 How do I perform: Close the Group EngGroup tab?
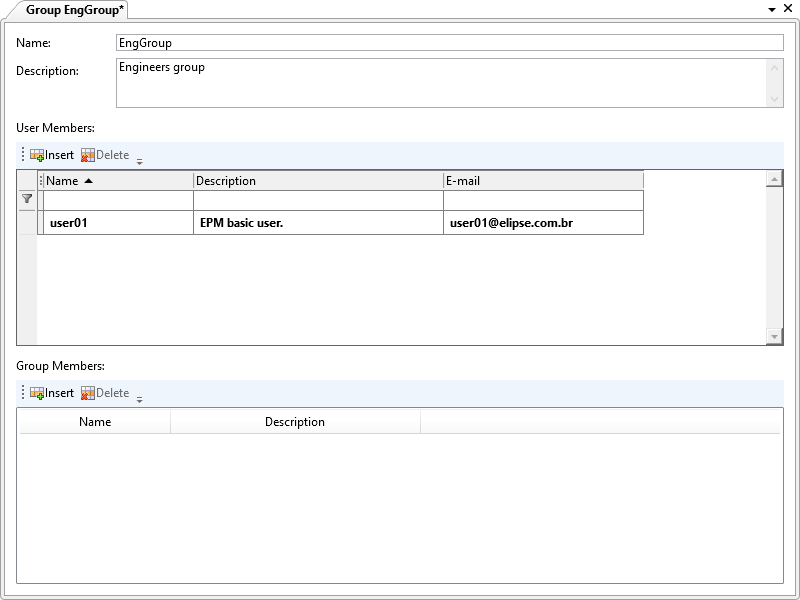pyautogui.click(x=788, y=8)
